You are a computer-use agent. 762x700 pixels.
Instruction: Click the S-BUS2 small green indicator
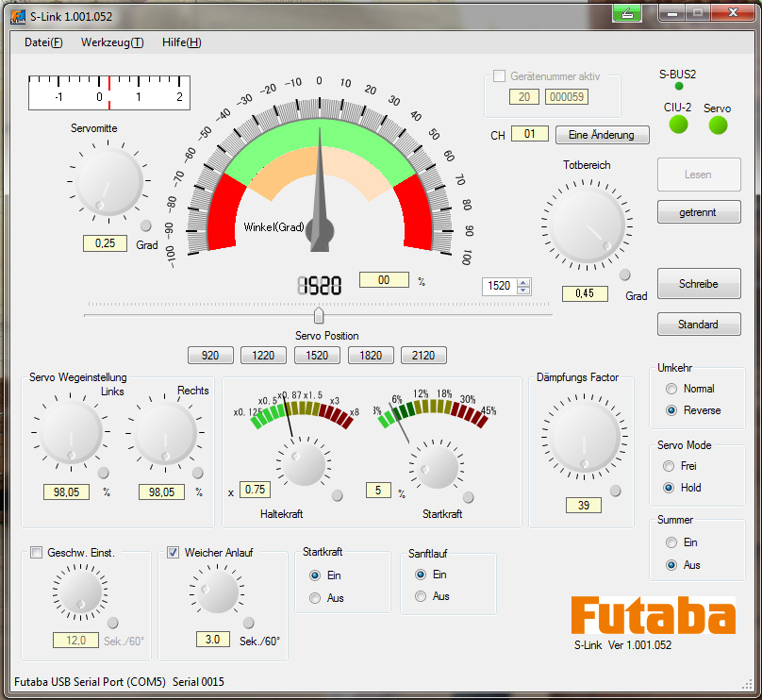coord(679,86)
